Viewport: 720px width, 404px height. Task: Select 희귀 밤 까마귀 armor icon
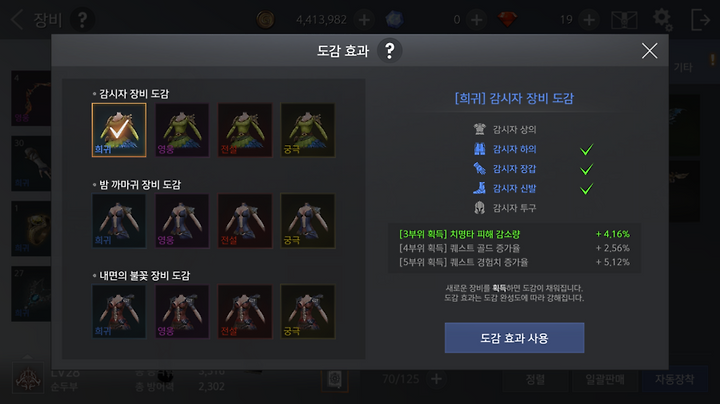click(x=119, y=221)
